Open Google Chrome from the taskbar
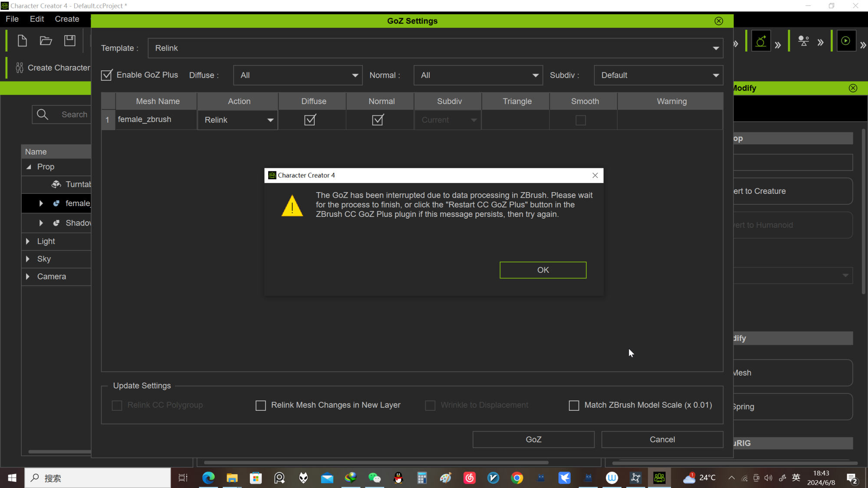Viewport: 868px width, 488px height. coord(517,478)
